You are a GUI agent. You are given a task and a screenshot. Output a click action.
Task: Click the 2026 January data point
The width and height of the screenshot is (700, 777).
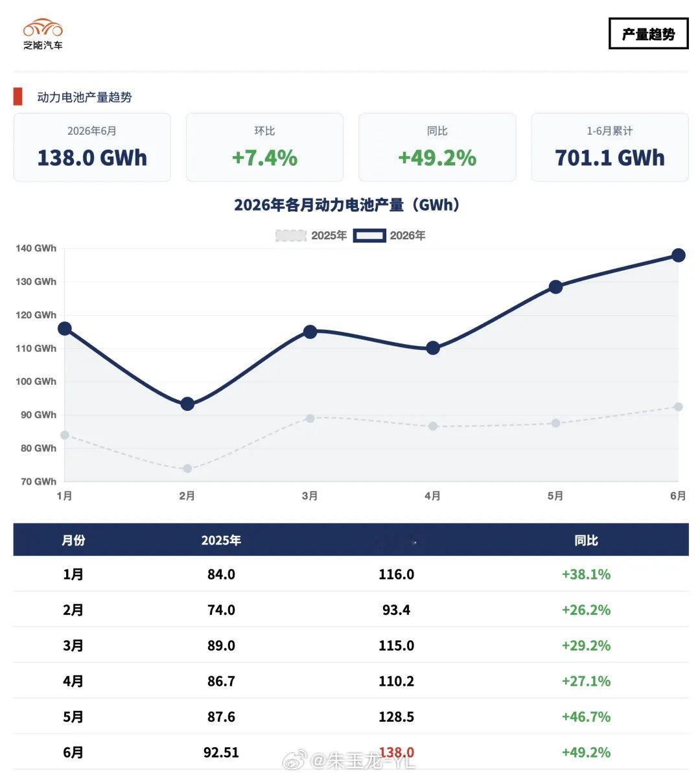coord(64,329)
